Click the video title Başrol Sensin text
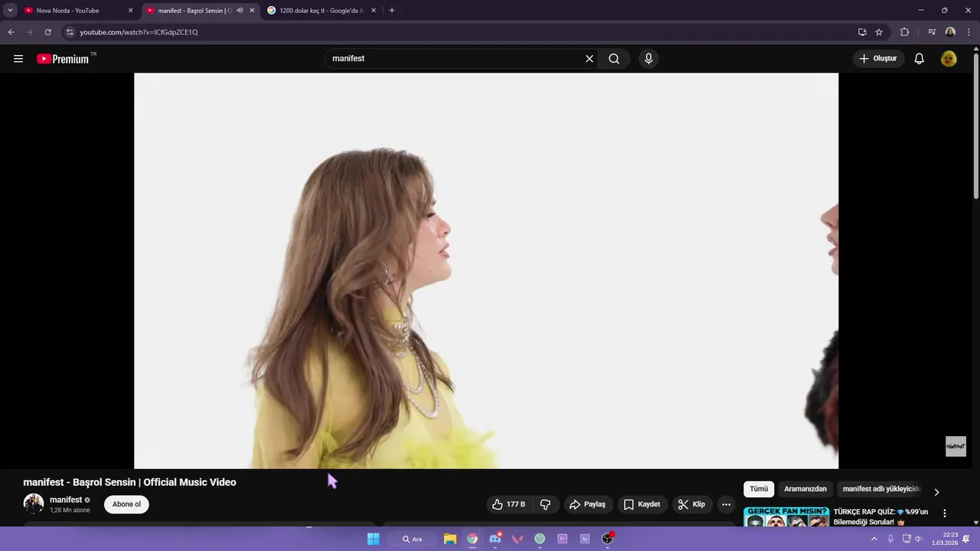 (129, 482)
